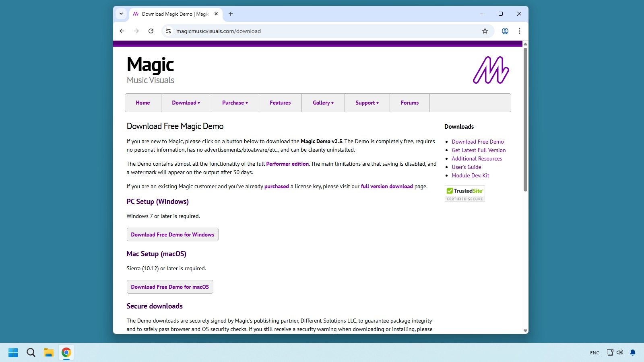Go back to the previous page

122,31
